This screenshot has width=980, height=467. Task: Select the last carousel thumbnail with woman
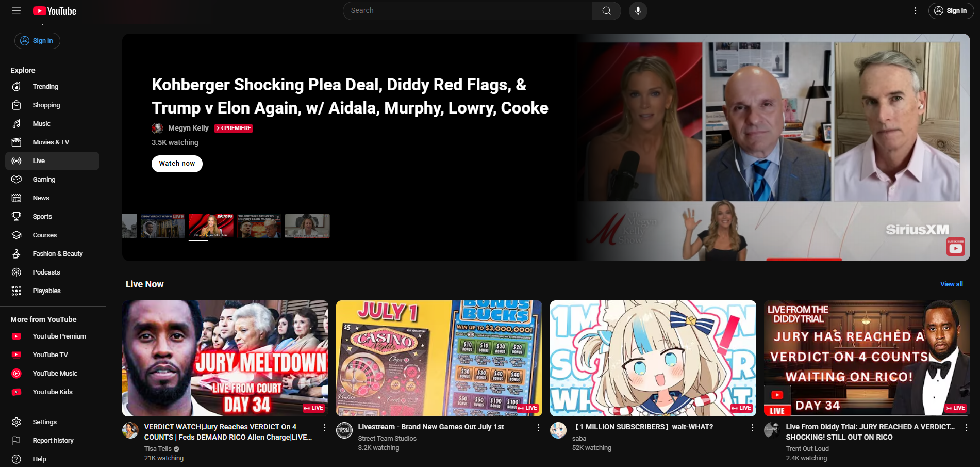(307, 226)
